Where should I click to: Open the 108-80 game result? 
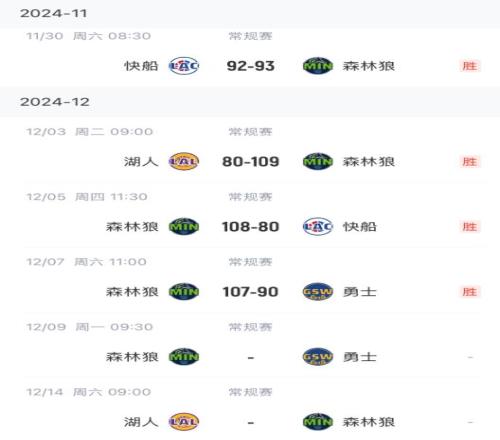pos(251,227)
